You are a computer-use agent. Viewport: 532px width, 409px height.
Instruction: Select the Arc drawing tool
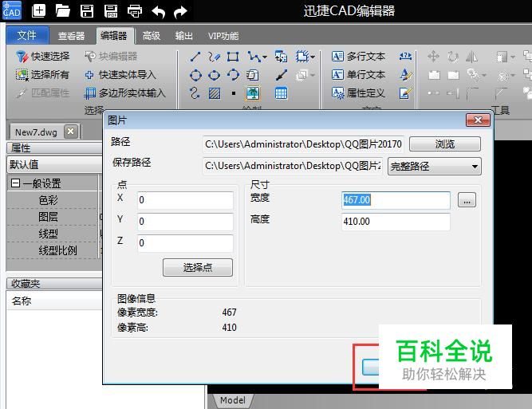(233, 74)
